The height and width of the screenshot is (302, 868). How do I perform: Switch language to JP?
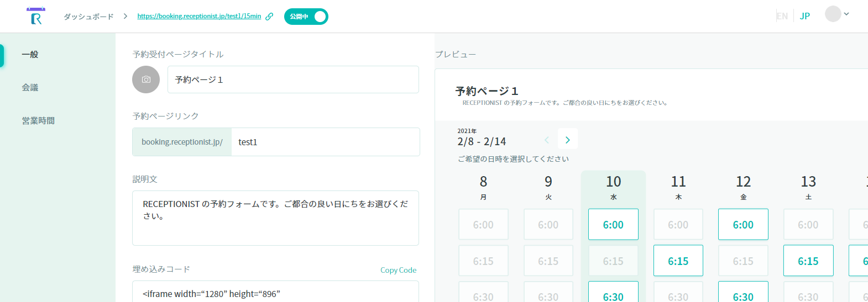(x=805, y=16)
